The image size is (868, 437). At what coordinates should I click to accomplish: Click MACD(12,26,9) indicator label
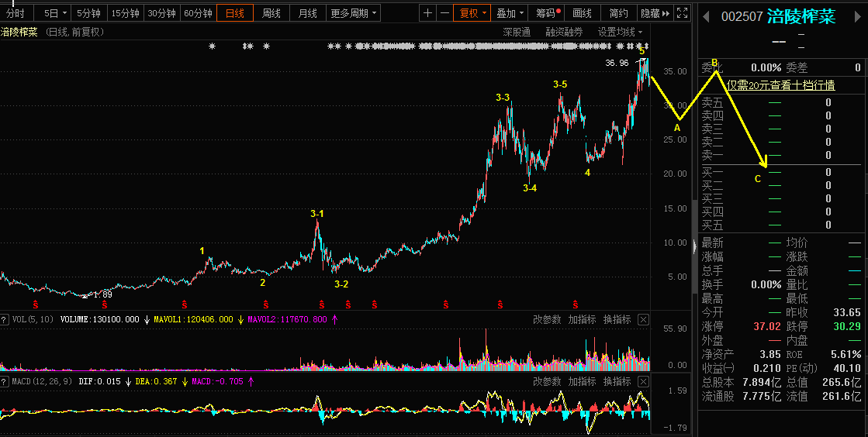pyautogui.click(x=42, y=382)
